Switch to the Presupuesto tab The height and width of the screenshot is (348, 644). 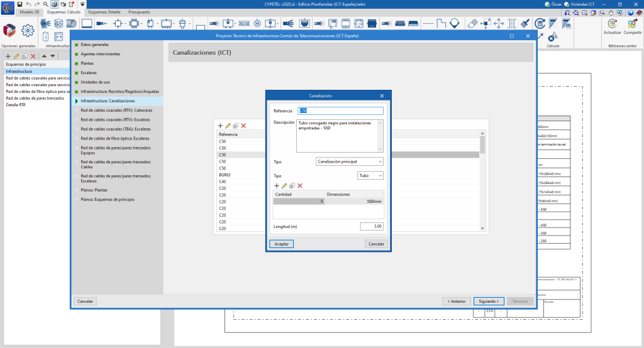[x=139, y=12]
